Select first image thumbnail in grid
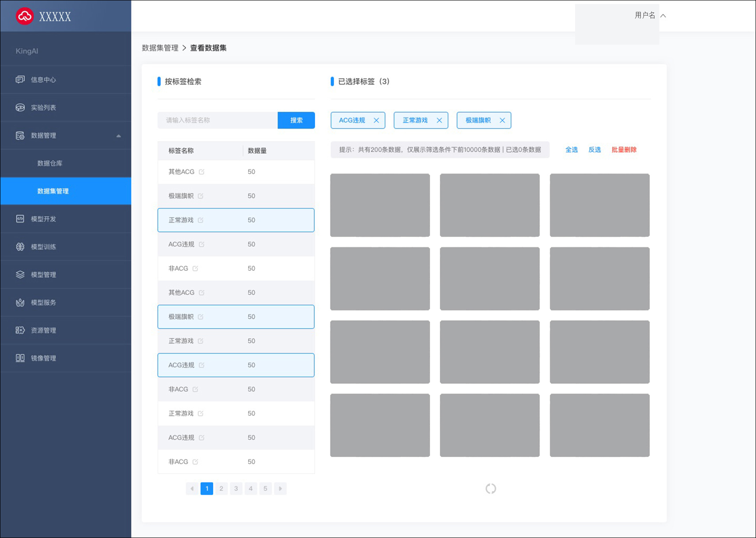The width and height of the screenshot is (756, 538). pos(380,205)
